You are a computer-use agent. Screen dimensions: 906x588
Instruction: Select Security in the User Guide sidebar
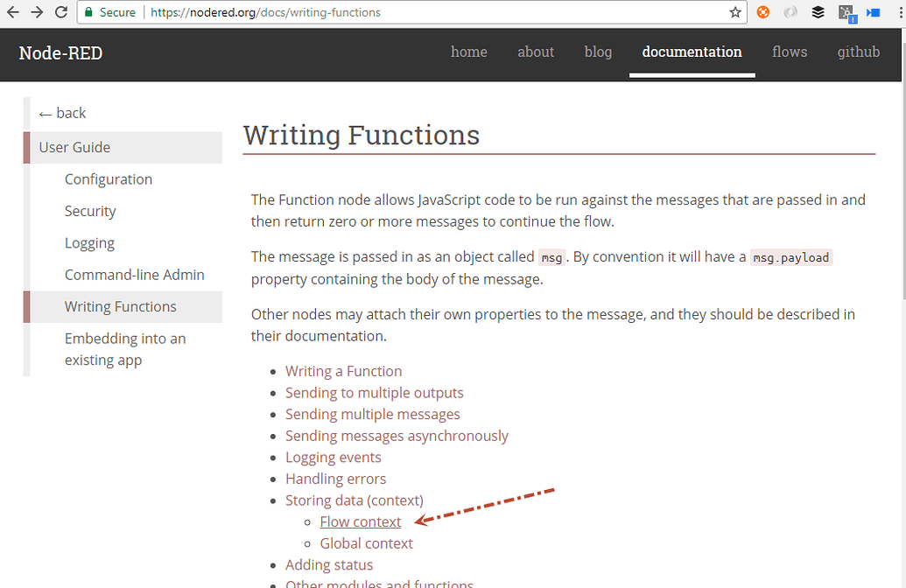coord(90,210)
